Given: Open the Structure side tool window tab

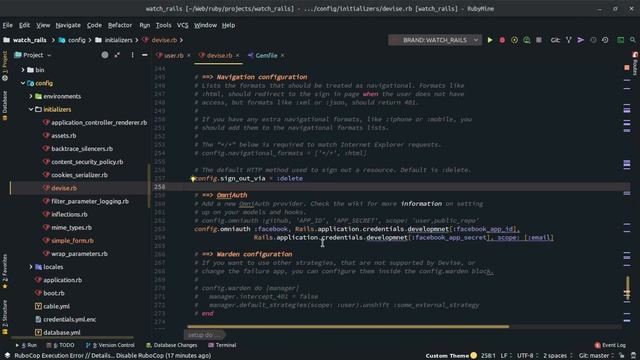Looking at the screenshot, I should (x=5, y=317).
